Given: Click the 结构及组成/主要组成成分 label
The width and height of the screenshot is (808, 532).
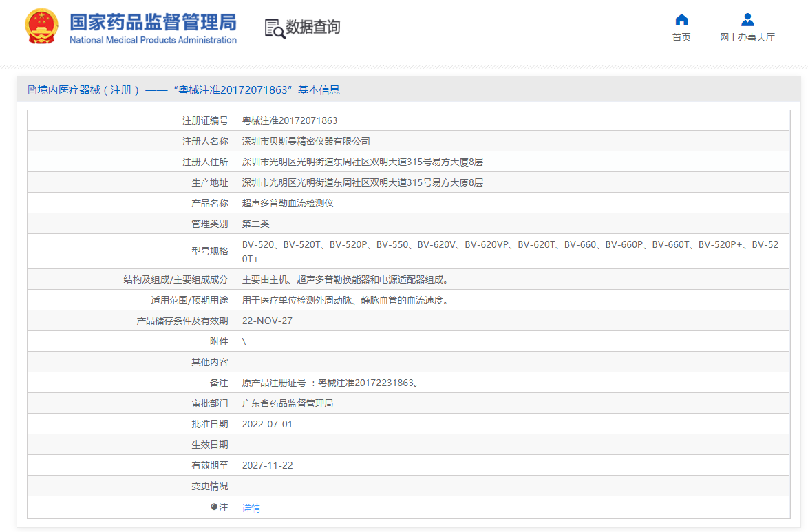Looking at the screenshot, I should 176,279.
